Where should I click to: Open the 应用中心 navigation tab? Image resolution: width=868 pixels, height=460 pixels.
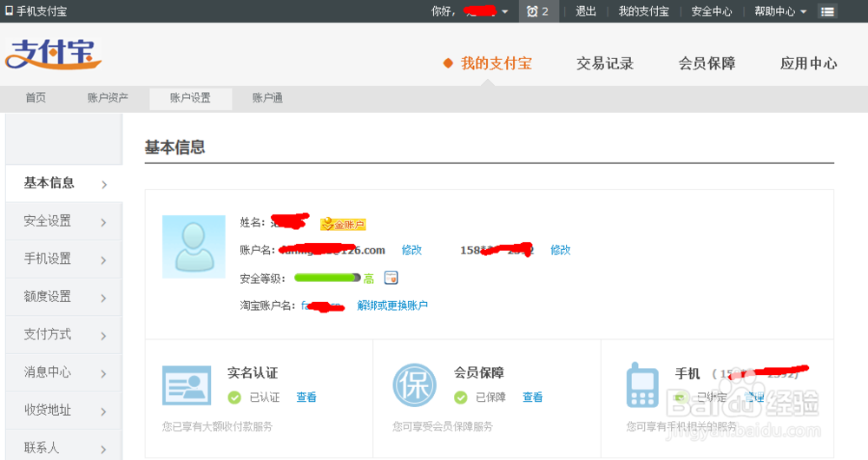coord(809,63)
